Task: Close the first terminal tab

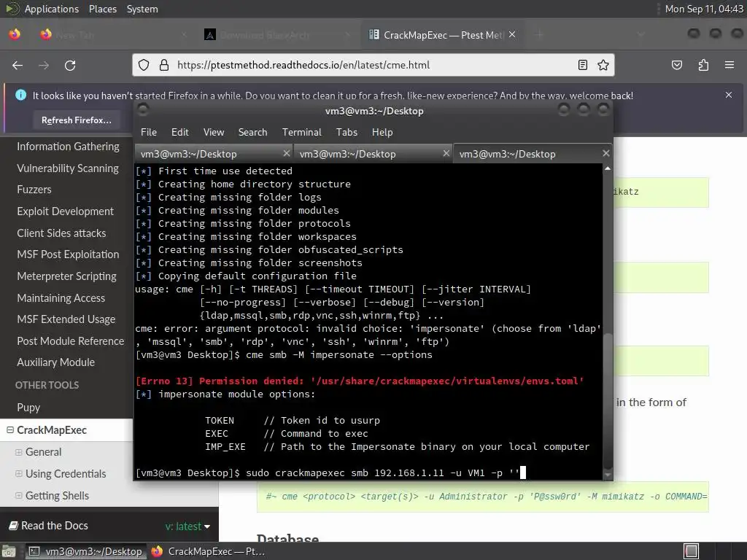Action: [x=286, y=153]
